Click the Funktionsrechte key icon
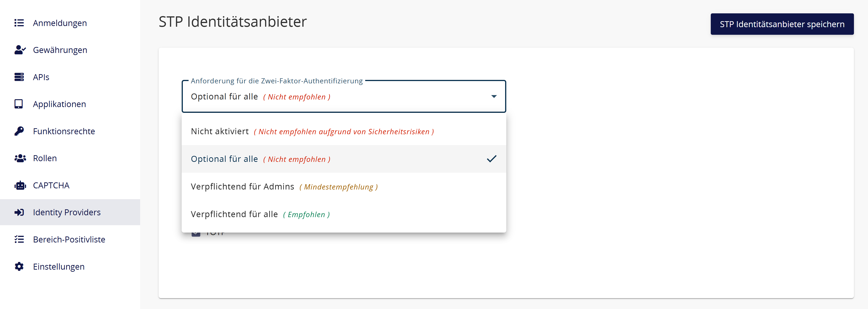 [x=19, y=131]
